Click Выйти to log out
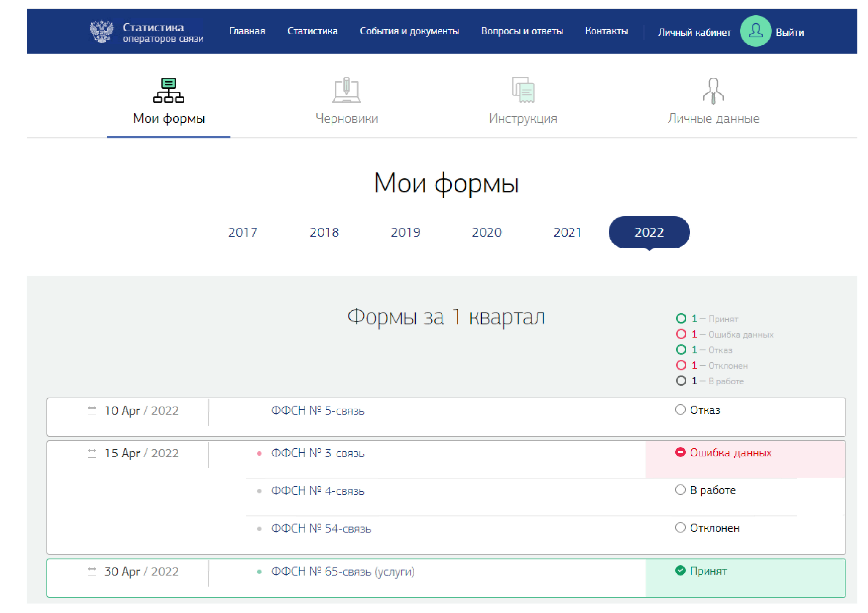Viewport: 868px width, 613px height. 790,32
